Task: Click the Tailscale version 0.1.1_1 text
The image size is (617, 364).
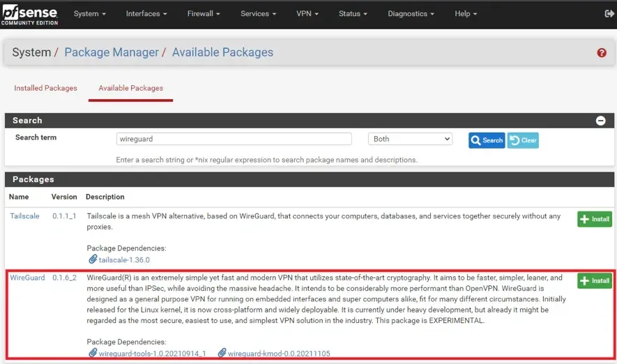Action: coord(64,216)
